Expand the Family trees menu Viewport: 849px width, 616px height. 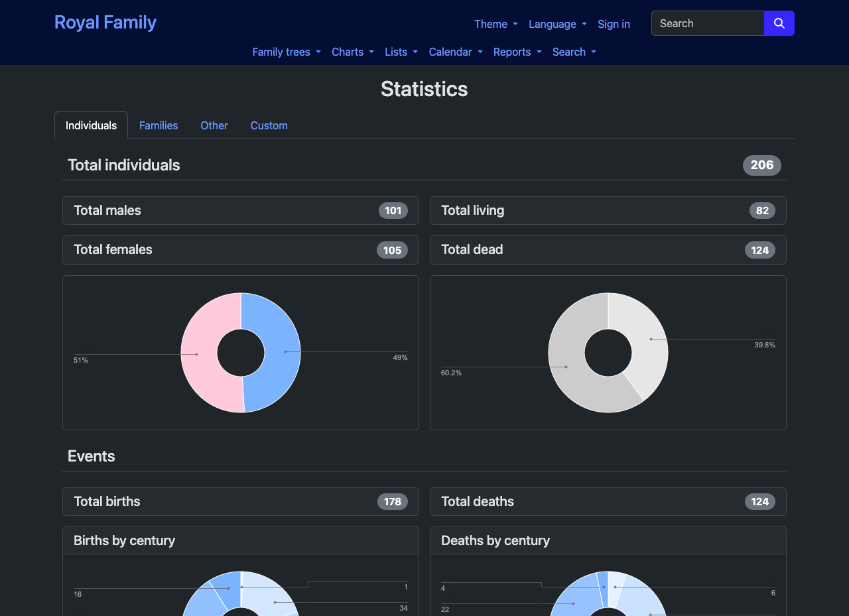(287, 52)
